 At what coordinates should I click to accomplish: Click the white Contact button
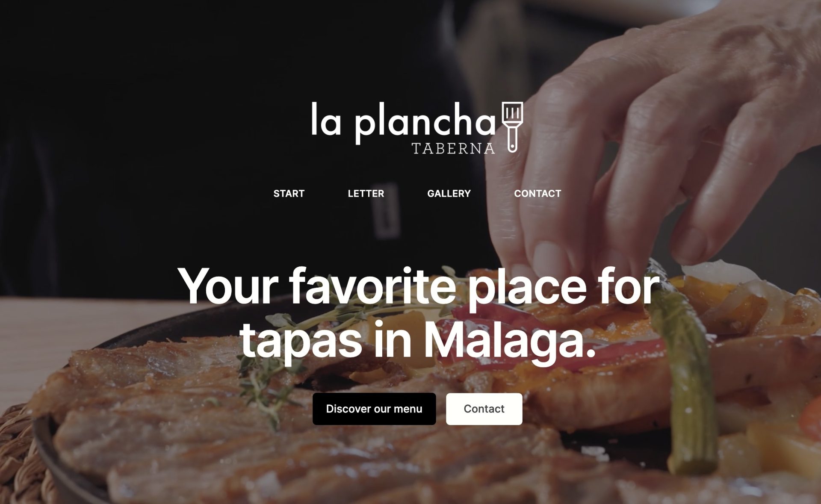pyautogui.click(x=484, y=409)
